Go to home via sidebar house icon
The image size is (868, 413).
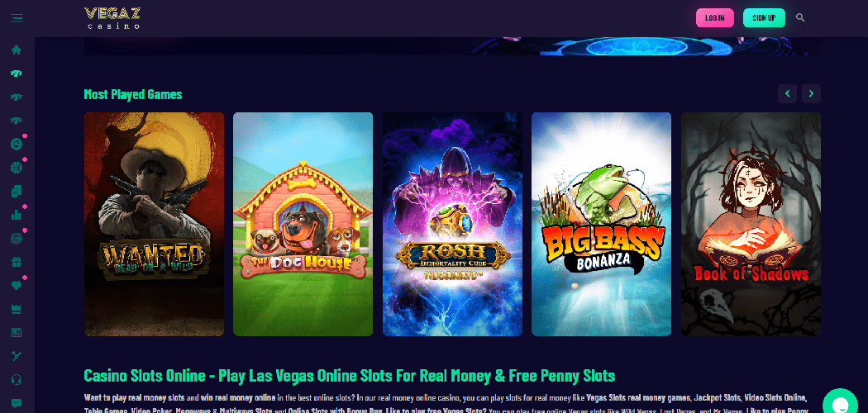pos(17,50)
